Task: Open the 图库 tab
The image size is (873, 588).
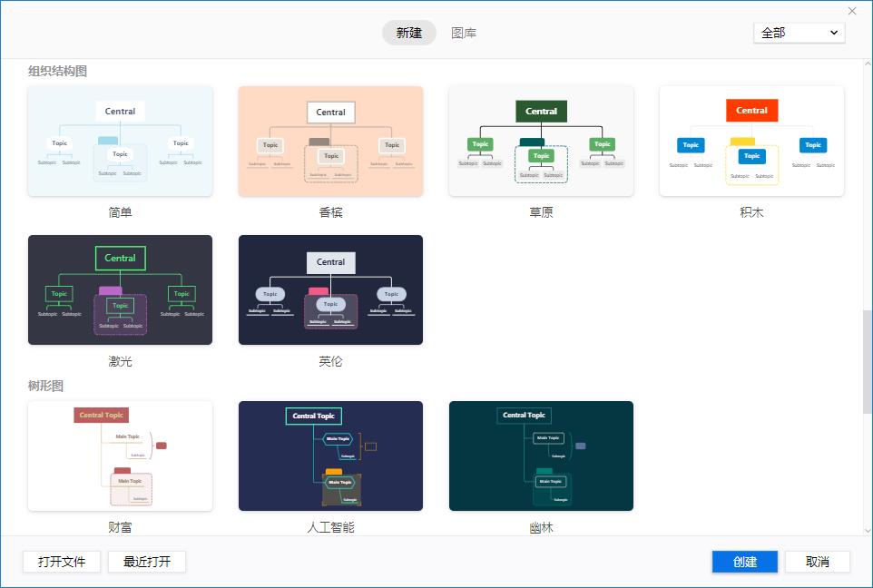Action: click(464, 33)
